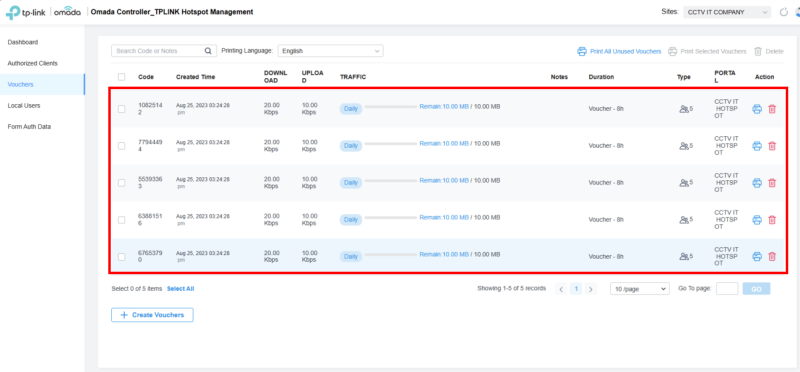Click the search magnifier icon

tap(208, 51)
